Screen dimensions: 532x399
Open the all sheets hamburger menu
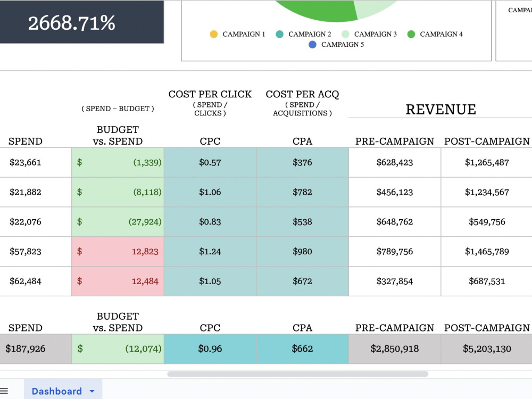4,391
